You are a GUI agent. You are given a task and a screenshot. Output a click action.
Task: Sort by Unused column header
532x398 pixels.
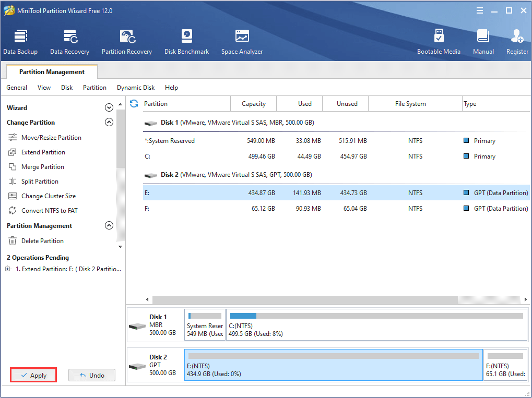[346, 103]
